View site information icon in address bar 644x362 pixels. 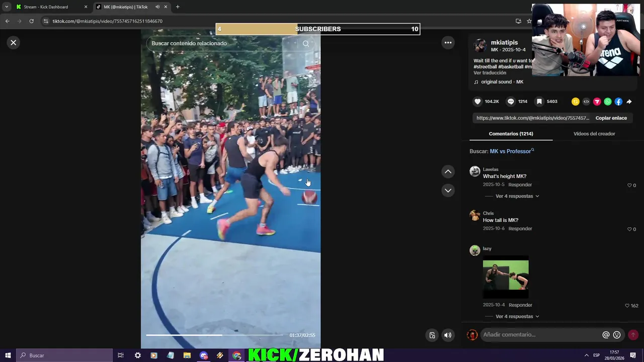(46, 21)
